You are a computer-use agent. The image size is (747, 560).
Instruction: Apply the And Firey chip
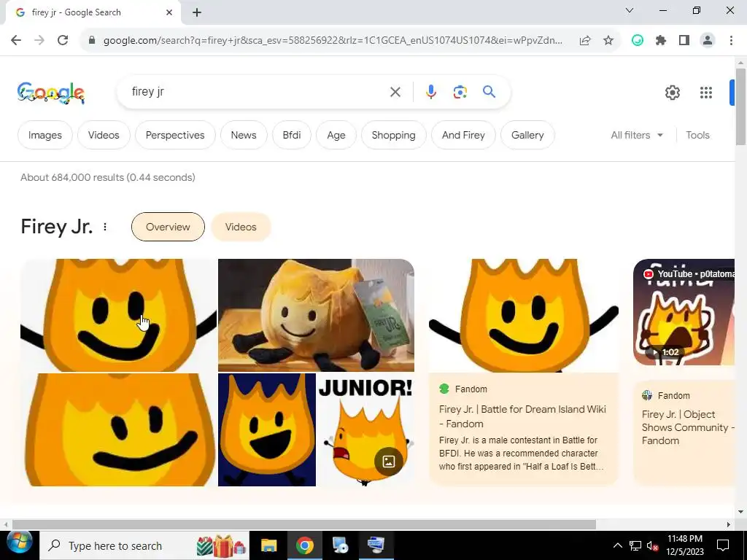(463, 135)
